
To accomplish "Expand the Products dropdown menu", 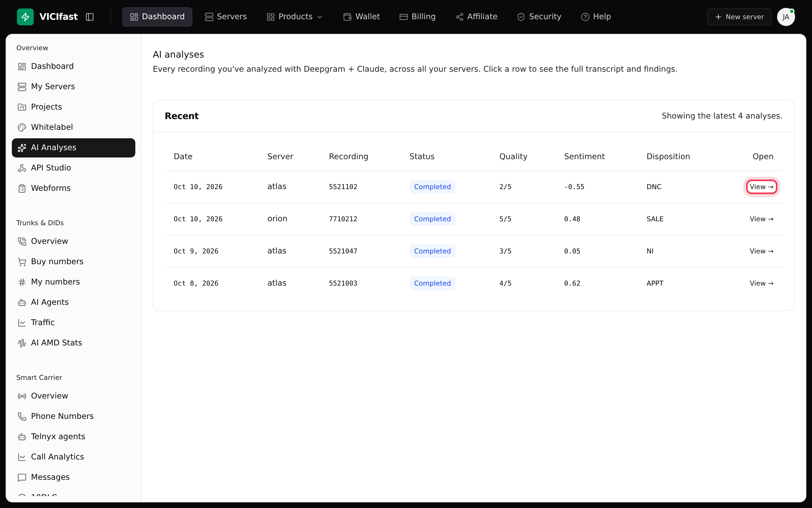I will point(294,17).
